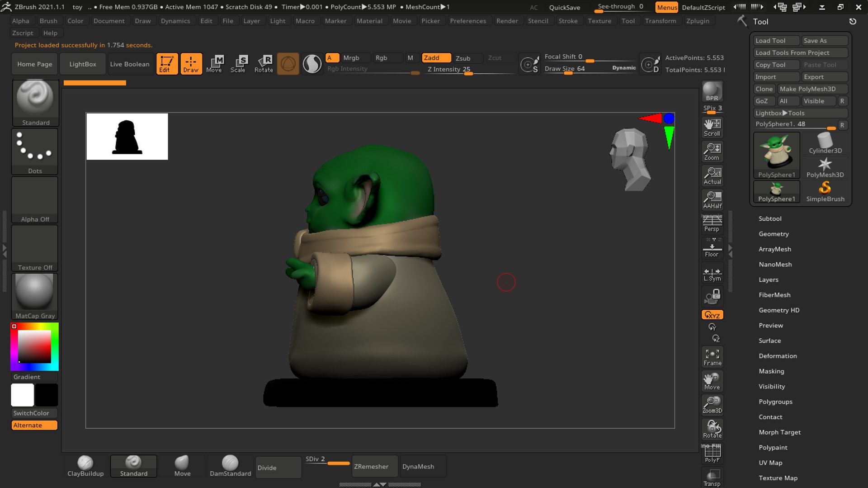The height and width of the screenshot is (488, 868).
Task: Toggle the Floor grid
Action: [x=712, y=248]
